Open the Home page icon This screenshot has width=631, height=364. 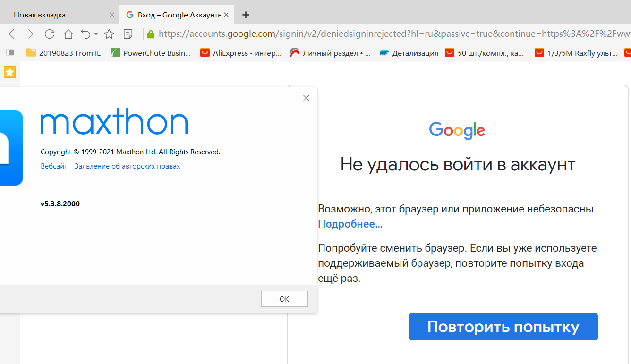coord(68,34)
